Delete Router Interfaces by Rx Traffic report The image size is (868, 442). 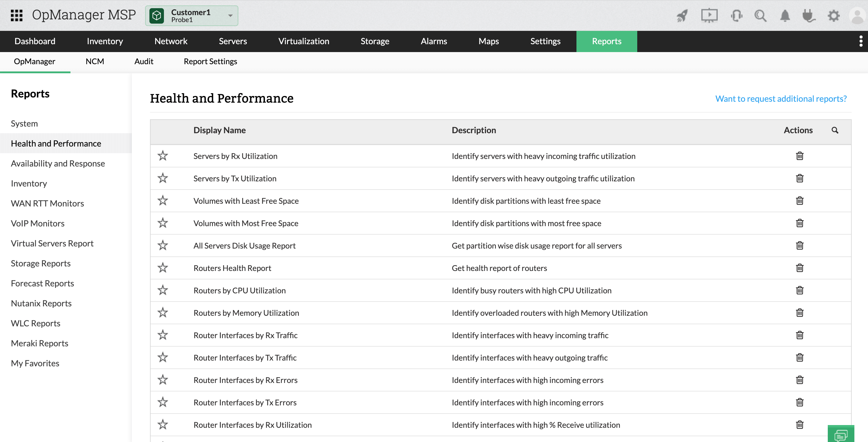(x=800, y=335)
